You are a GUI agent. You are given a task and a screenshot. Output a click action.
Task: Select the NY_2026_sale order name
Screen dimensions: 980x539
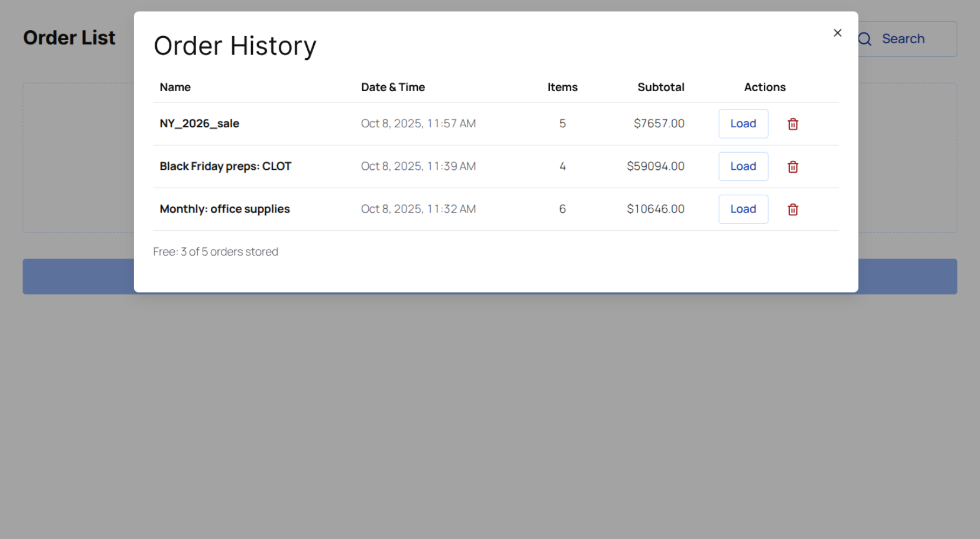point(199,123)
